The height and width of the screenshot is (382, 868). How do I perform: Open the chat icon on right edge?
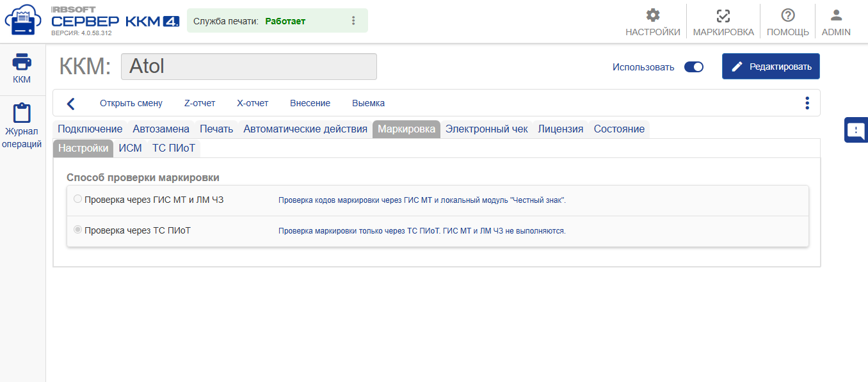[x=856, y=129]
